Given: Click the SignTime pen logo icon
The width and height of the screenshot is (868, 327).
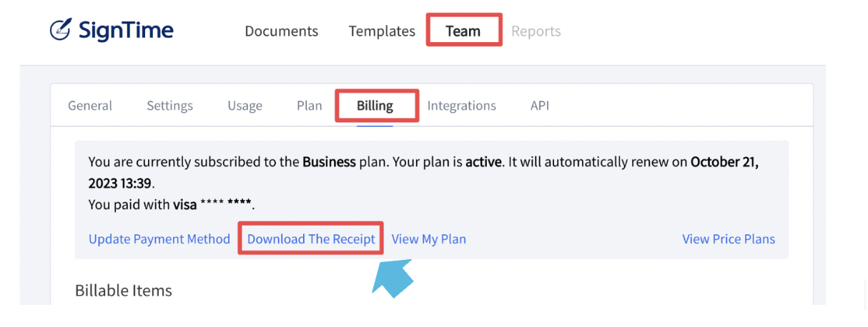Looking at the screenshot, I should [61, 29].
